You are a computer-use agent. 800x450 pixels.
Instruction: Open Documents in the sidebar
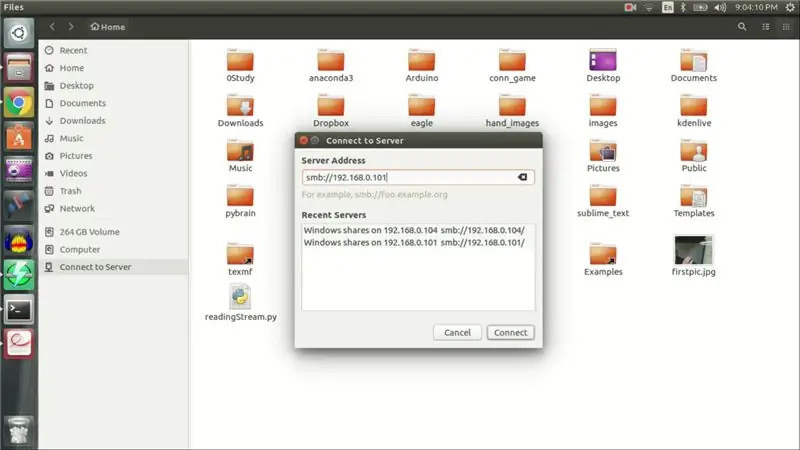83,103
